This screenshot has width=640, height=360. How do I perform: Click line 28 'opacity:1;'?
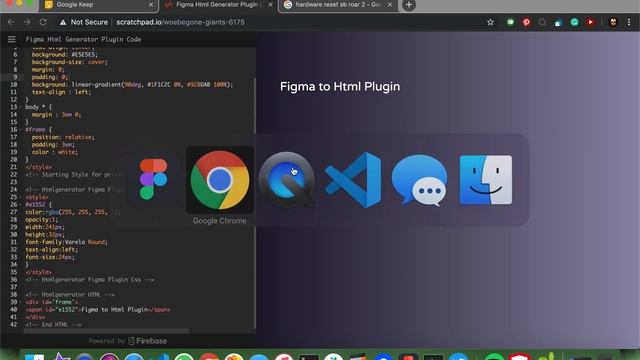click(x=42, y=220)
